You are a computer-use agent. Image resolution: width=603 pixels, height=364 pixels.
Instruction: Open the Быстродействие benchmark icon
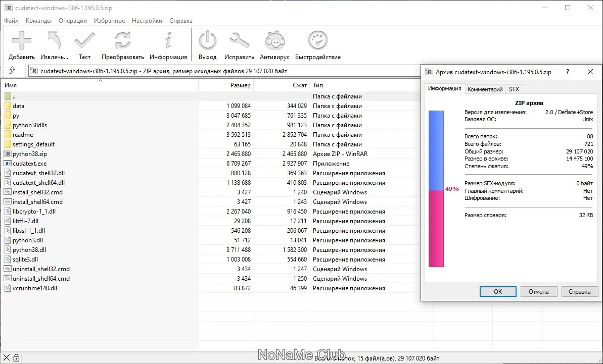point(317,41)
